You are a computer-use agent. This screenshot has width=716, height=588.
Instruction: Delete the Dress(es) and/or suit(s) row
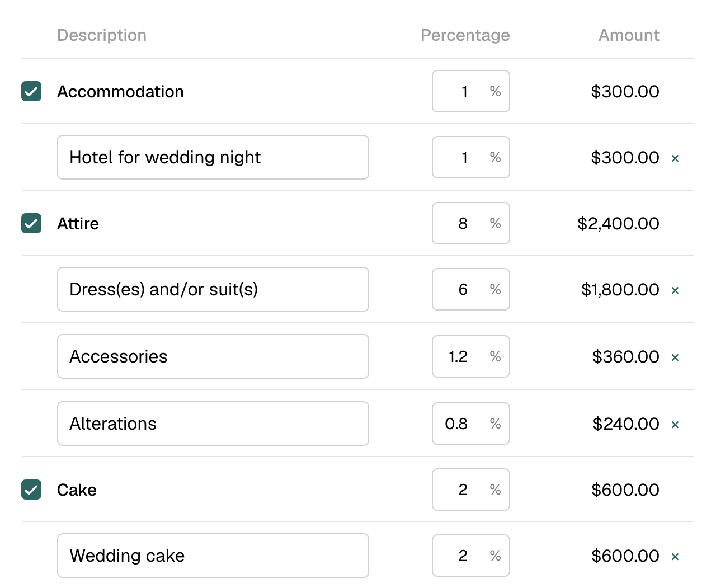pyautogui.click(x=675, y=290)
